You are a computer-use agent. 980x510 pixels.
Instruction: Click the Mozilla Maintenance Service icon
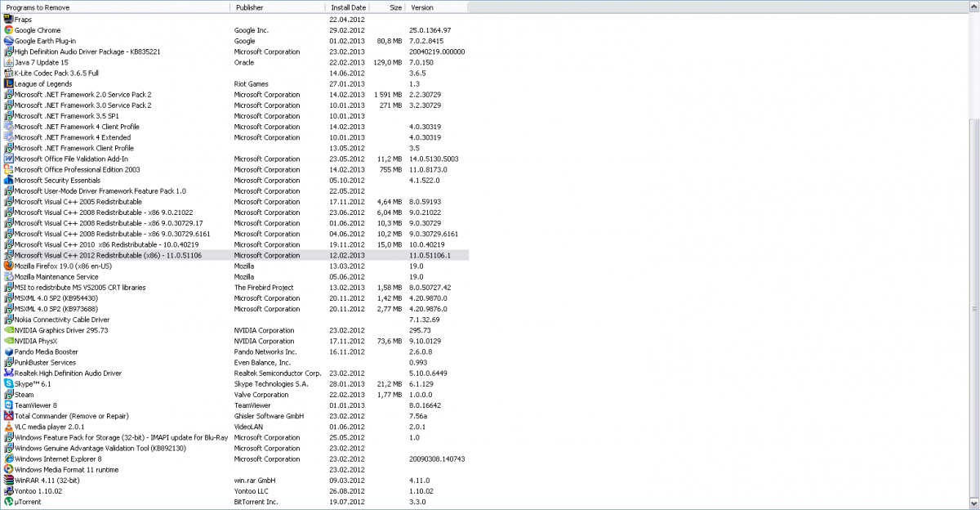click(8, 276)
